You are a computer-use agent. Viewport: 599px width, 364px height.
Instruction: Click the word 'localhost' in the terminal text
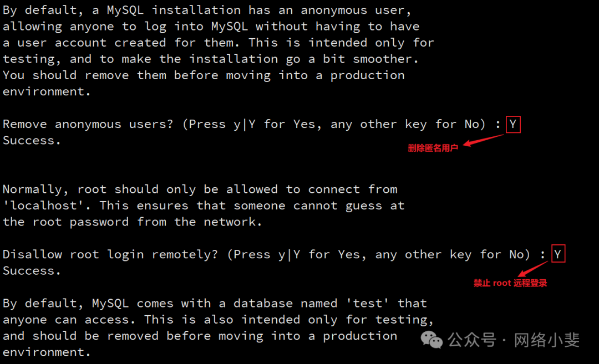click(43, 206)
